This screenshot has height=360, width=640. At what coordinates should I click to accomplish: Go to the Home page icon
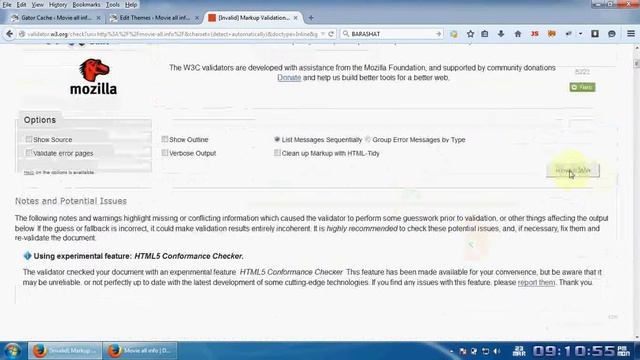click(x=518, y=34)
